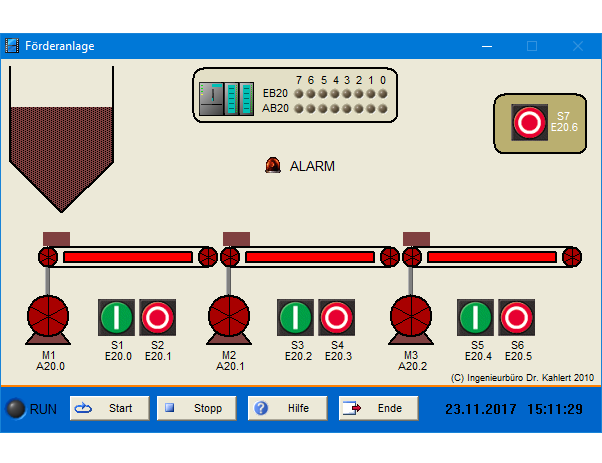Click the EB20 label
Image resolution: width=602 pixels, height=463 pixels.
[x=275, y=93]
